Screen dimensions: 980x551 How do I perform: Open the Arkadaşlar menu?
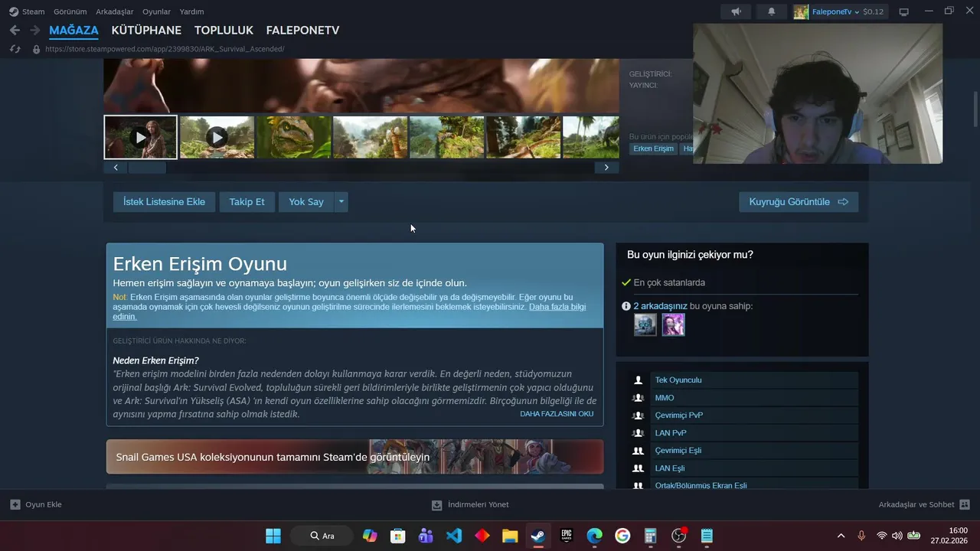pyautogui.click(x=115, y=11)
